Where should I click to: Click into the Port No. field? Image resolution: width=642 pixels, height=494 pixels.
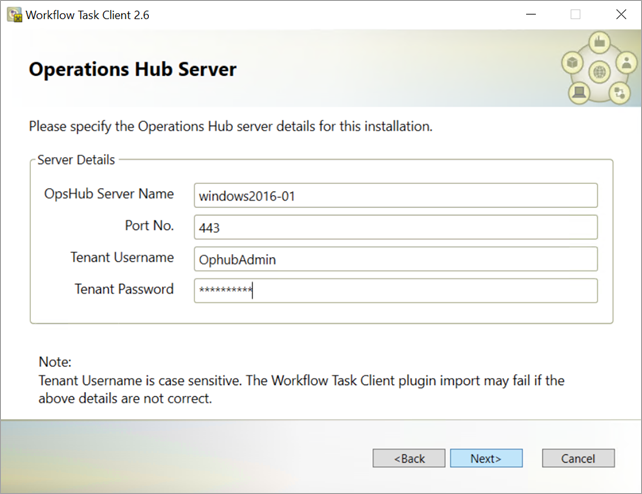(396, 227)
